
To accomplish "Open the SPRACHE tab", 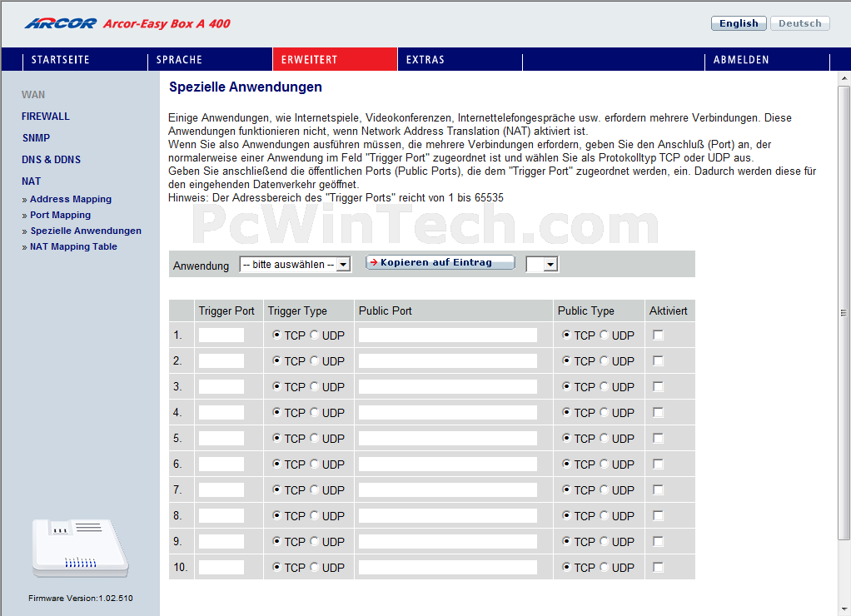I will tap(179, 60).
